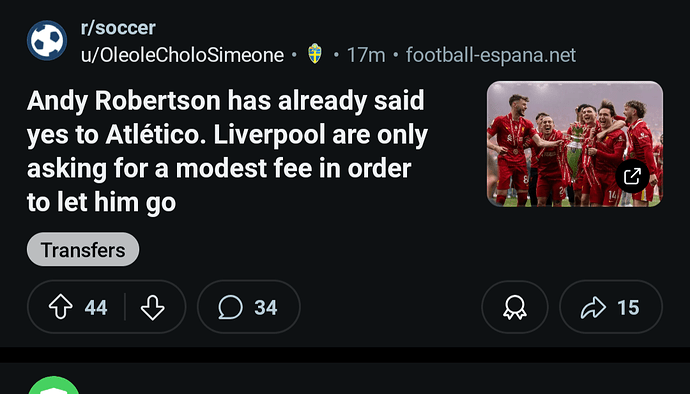This screenshot has width=690, height=394.
Task: Filter by the Transfers flair tag
Action: click(x=83, y=250)
